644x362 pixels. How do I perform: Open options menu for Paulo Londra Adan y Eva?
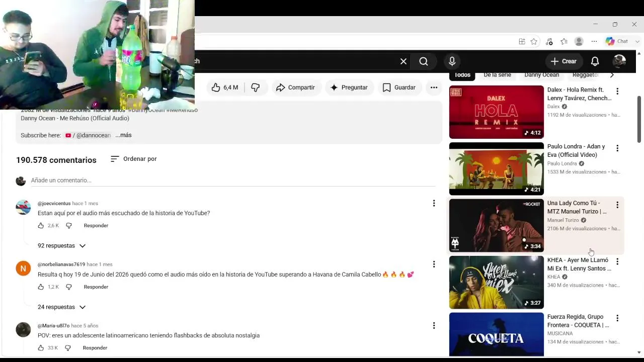pos(617,148)
